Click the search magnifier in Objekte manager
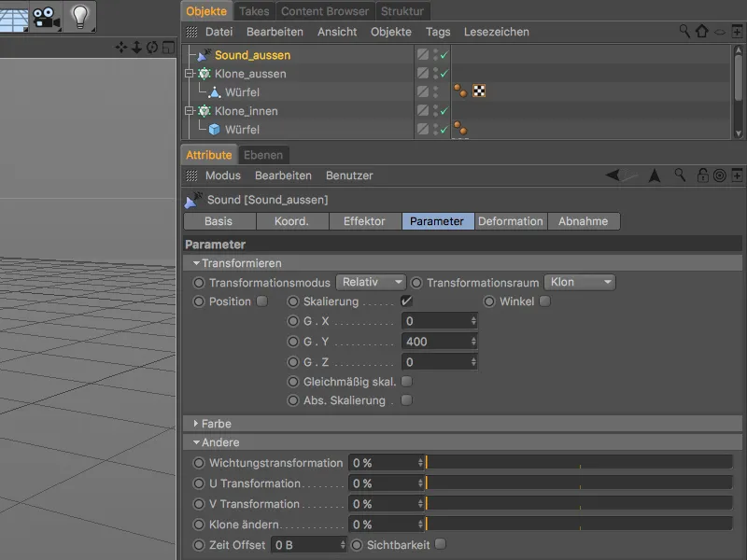This screenshot has height=560, width=747. pyautogui.click(x=684, y=32)
